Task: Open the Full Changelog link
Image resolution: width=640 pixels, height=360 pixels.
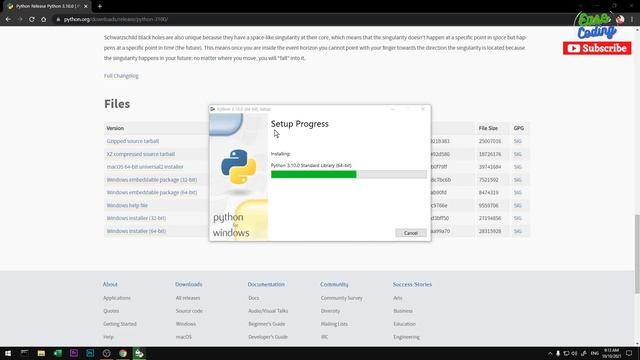Action: click(x=121, y=76)
